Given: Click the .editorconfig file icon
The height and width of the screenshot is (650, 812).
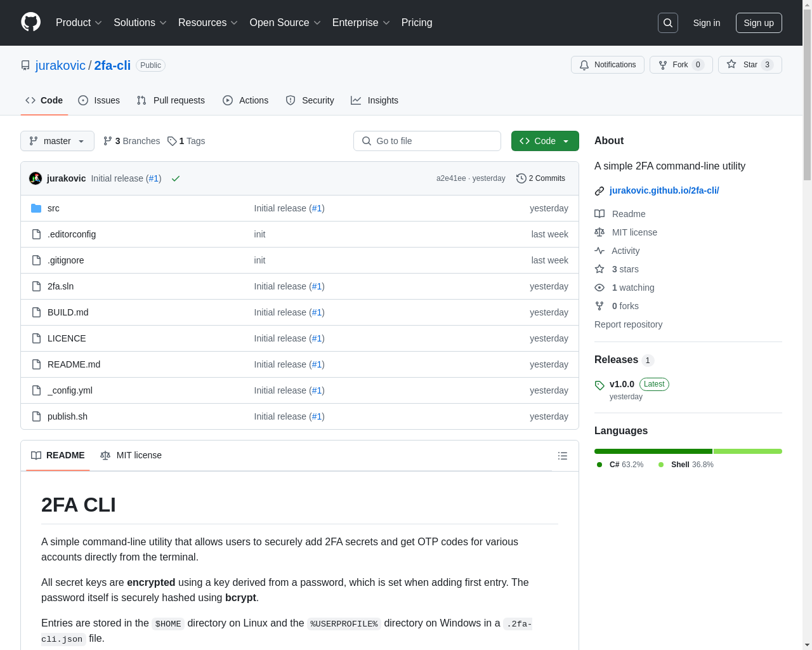Looking at the screenshot, I should tap(36, 234).
